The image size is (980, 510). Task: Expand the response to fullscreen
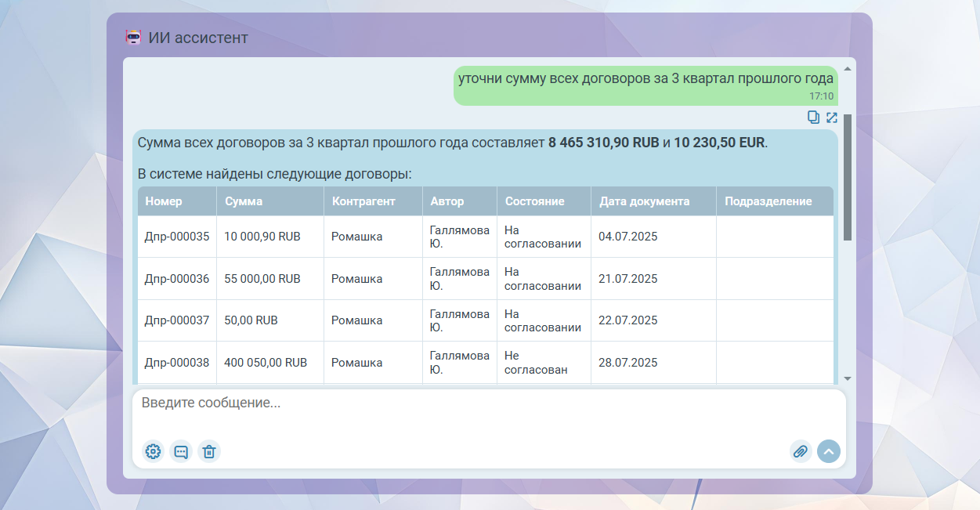832,118
